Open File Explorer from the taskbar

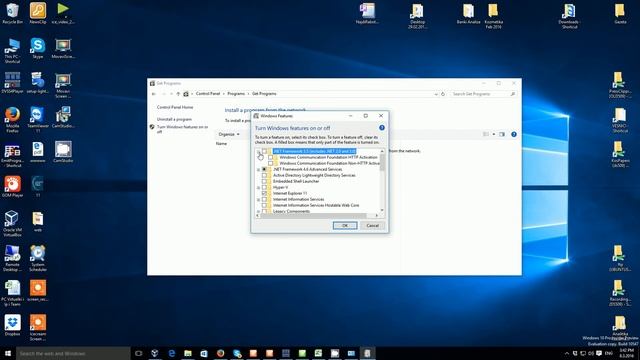click(x=188, y=353)
